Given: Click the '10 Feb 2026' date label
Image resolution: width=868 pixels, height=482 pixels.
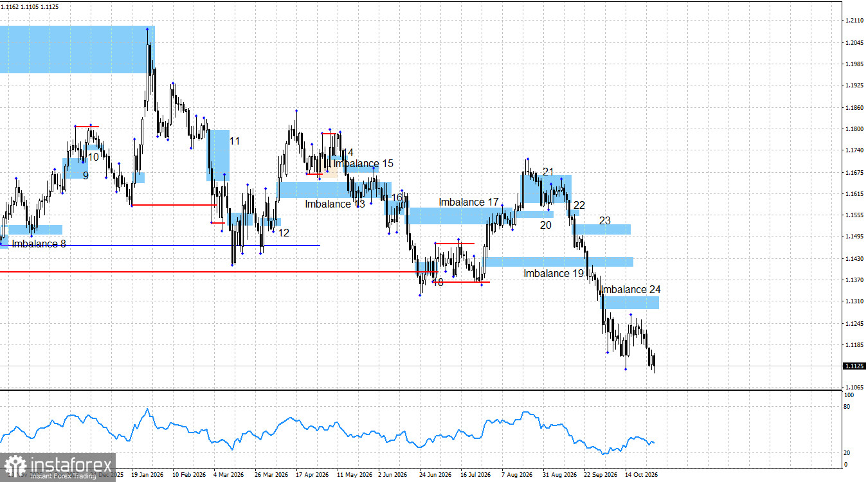Looking at the screenshot, I should (x=188, y=474).
